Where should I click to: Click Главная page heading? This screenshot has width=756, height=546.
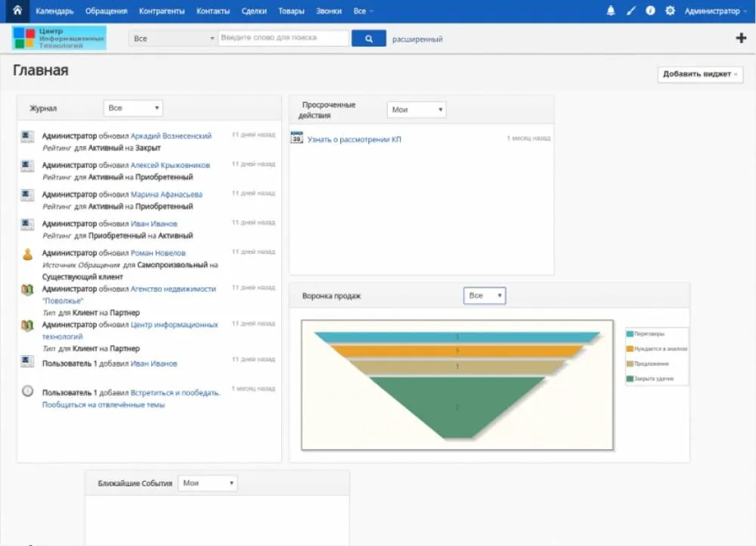[x=41, y=70]
